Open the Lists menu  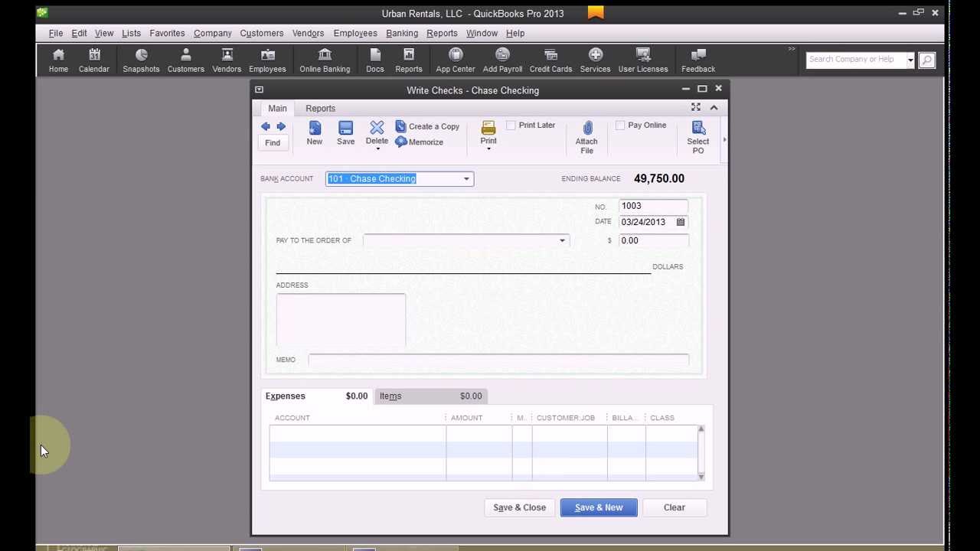click(131, 33)
